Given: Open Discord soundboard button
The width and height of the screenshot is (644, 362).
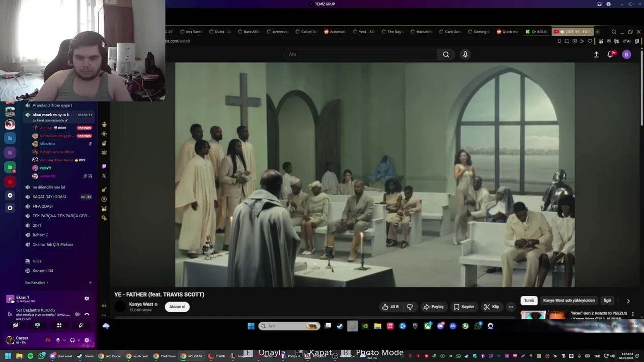Looking at the screenshot, I should coord(81,325).
